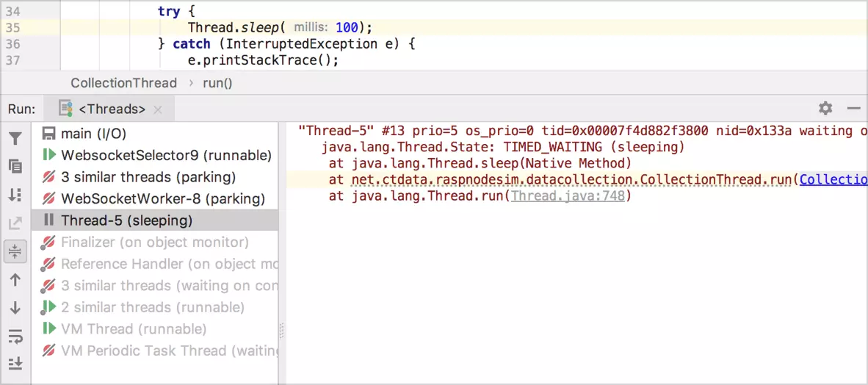Click the up arrow navigation icon
Image resolution: width=868 pixels, height=385 pixels.
point(15,280)
